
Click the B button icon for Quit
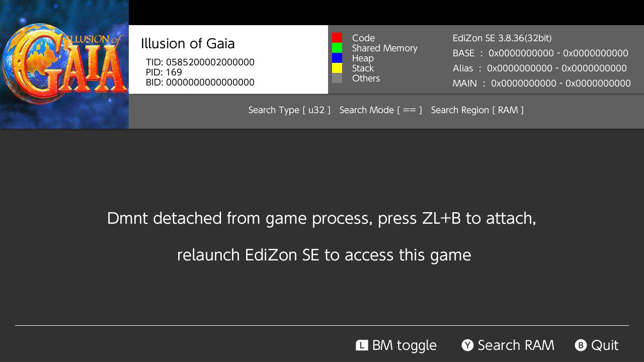[581, 345]
